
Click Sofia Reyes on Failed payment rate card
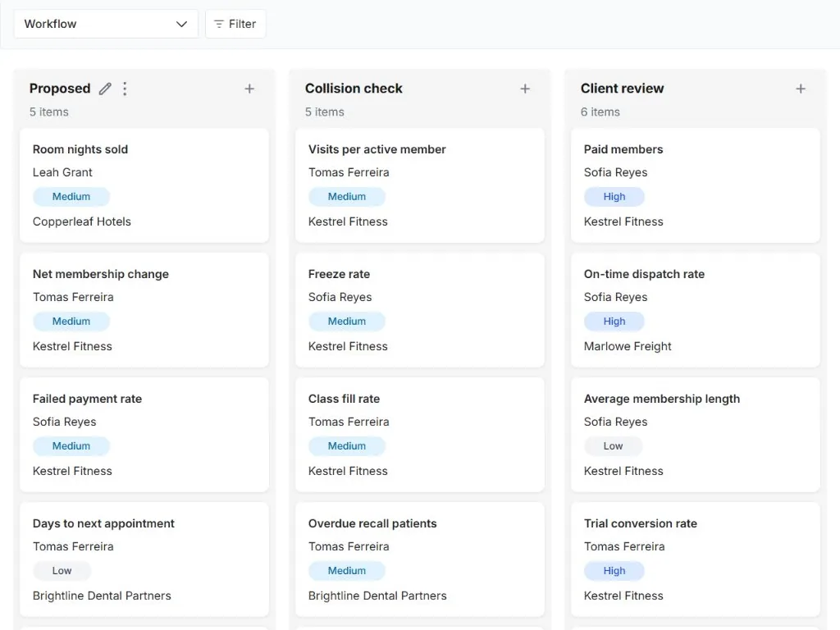(64, 422)
